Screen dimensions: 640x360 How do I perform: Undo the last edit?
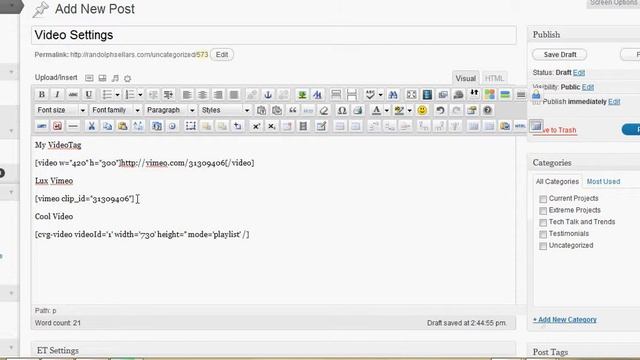(440, 110)
